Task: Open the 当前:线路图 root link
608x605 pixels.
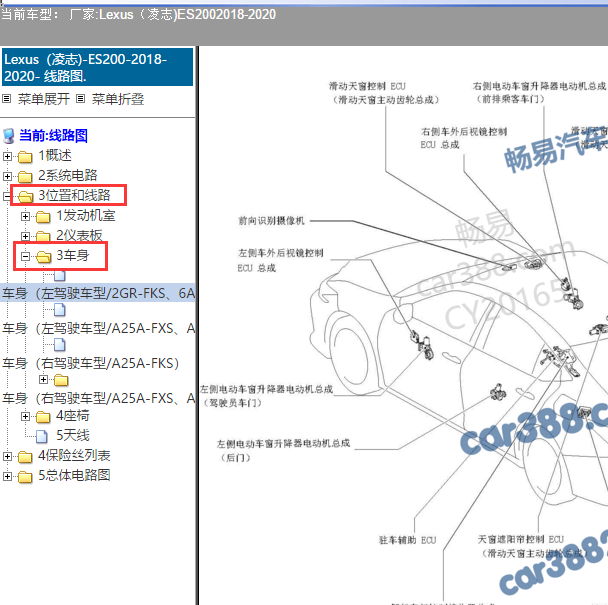Action: click(54, 135)
